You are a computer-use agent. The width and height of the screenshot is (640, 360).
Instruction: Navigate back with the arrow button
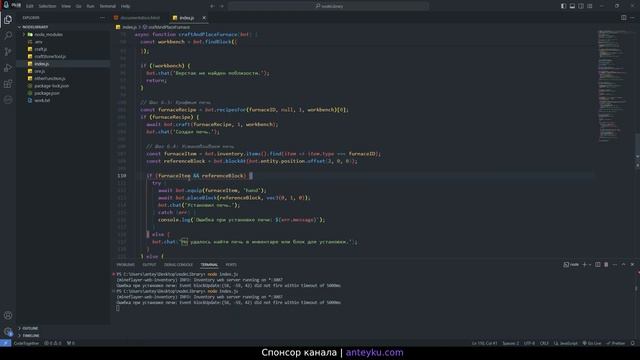[212, 6]
